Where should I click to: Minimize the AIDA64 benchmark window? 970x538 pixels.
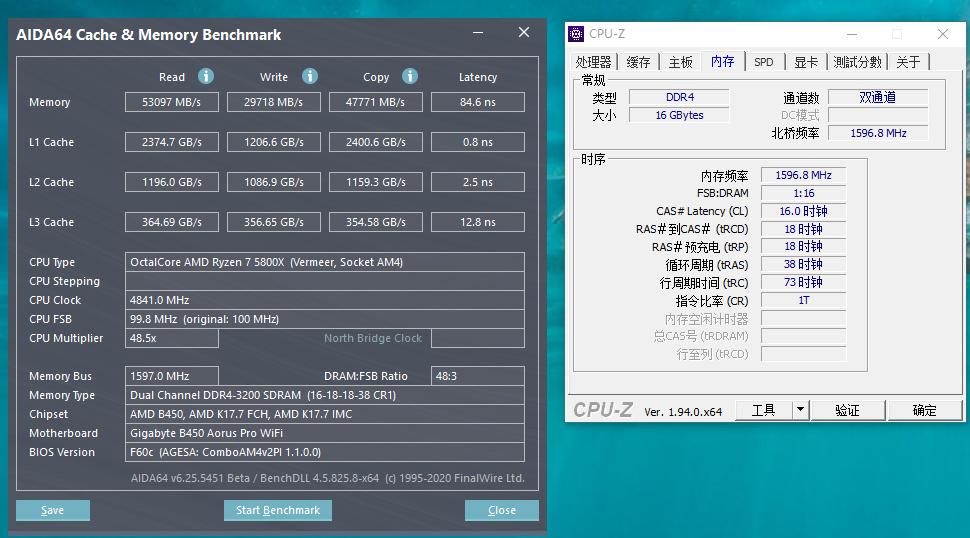(478, 33)
